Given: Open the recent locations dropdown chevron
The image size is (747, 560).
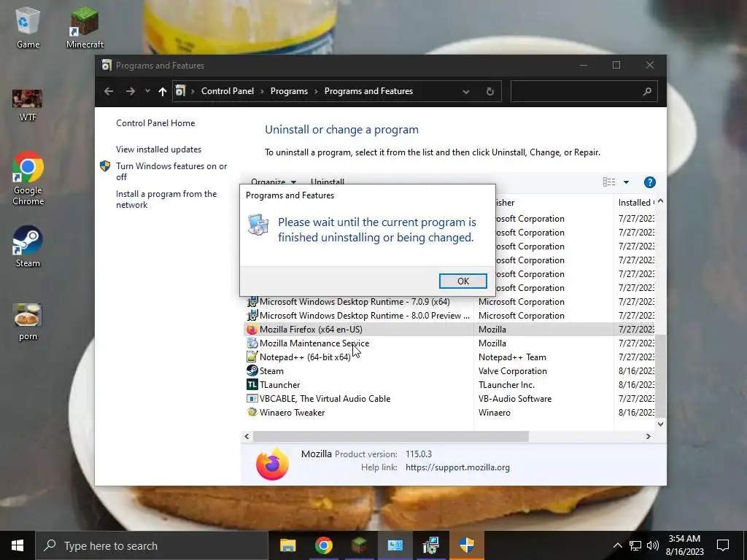Looking at the screenshot, I should click(x=147, y=91).
